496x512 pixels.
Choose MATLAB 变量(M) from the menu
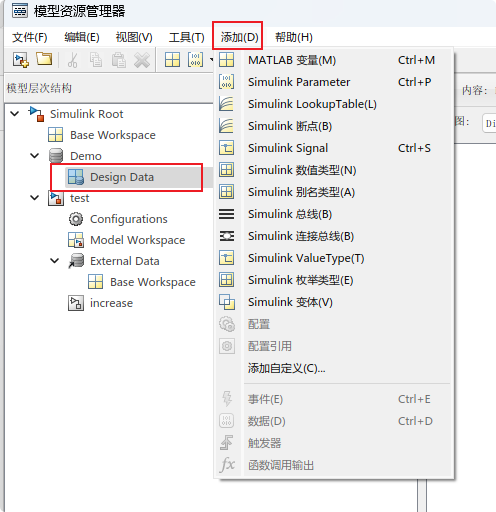tap(333, 60)
